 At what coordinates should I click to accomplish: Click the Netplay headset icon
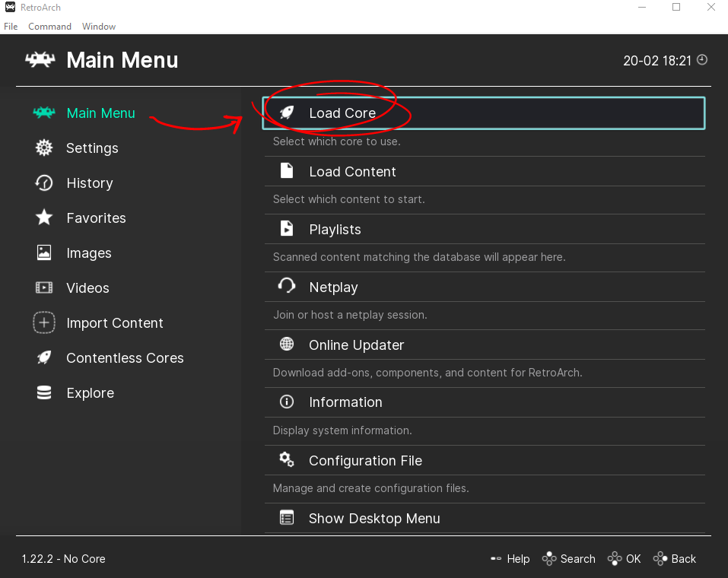click(x=287, y=286)
